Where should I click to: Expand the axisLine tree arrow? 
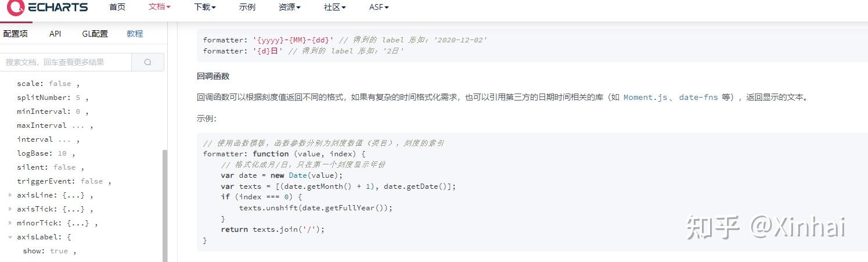click(x=10, y=195)
